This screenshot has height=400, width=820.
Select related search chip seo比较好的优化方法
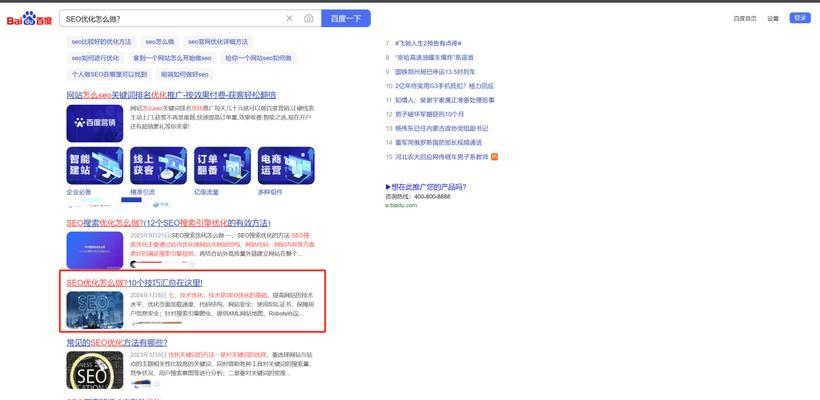101,41
